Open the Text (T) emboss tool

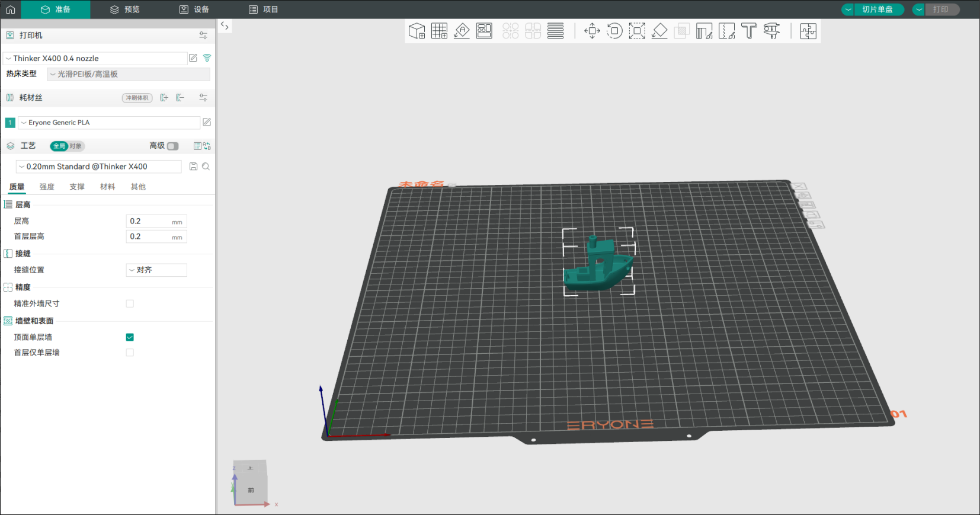click(x=749, y=31)
